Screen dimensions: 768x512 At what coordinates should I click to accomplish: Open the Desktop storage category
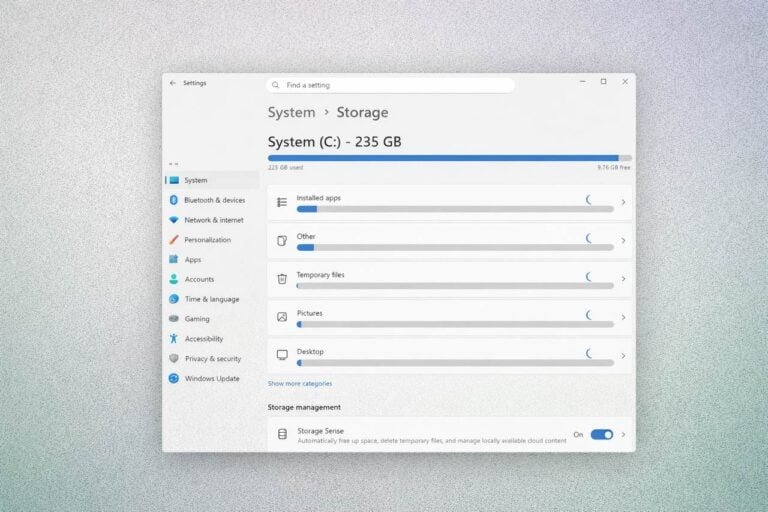pyautogui.click(x=449, y=355)
